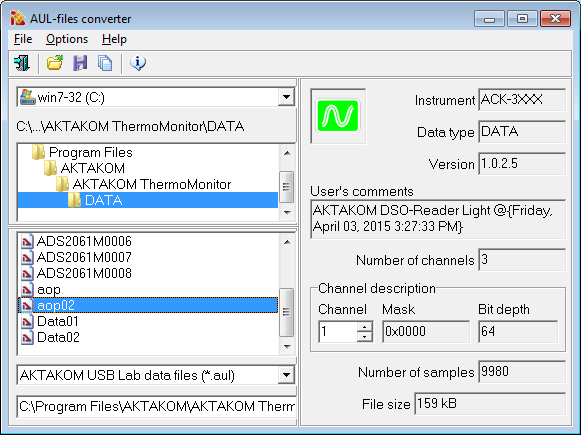581x435 pixels.
Task: Maximize the AUL-files converter window
Action: click(x=522, y=19)
